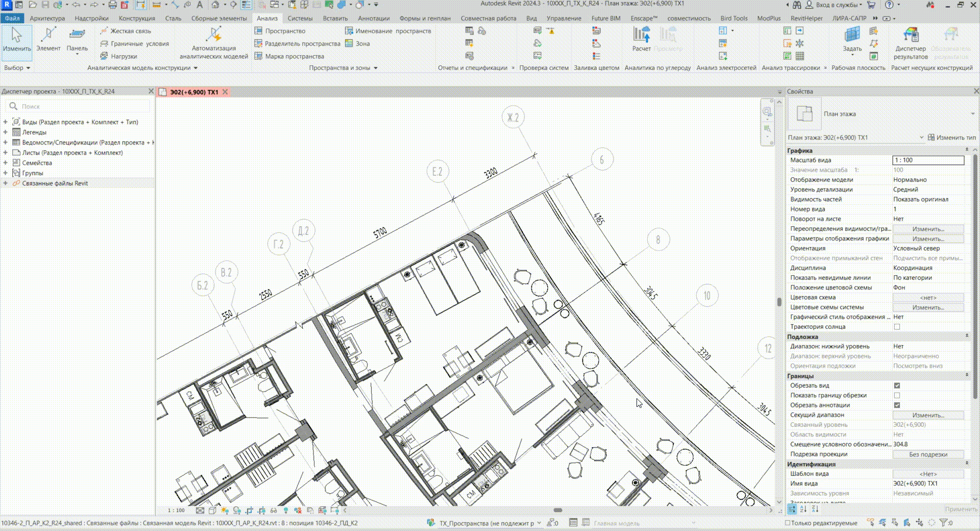Expand the Семейства tree node

[6, 163]
